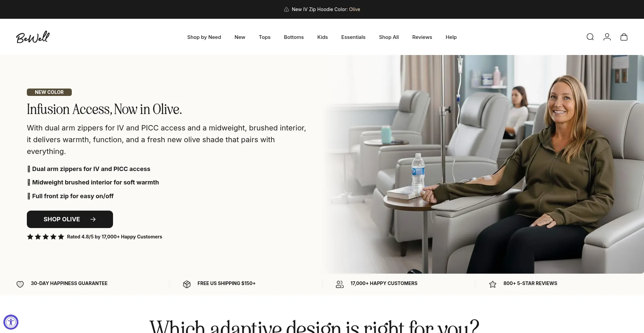Image resolution: width=644 pixels, height=333 pixels.
Task: Click the hero image of olive hoodie
Action: pos(483,164)
